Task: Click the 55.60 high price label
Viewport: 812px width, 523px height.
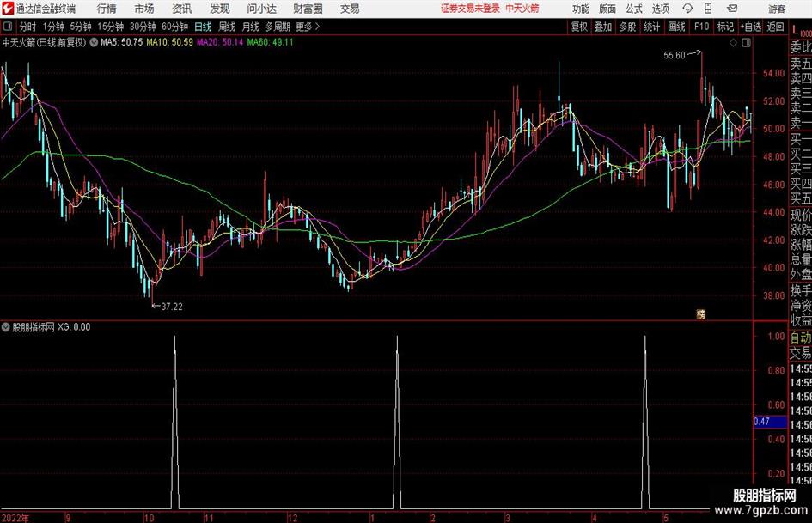Action: pyautogui.click(x=675, y=56)
